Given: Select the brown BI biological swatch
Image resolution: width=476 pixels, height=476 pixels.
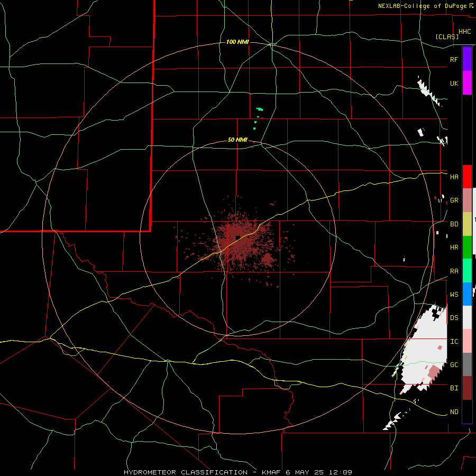Looking at the screenshot, I should coord(467,388).
